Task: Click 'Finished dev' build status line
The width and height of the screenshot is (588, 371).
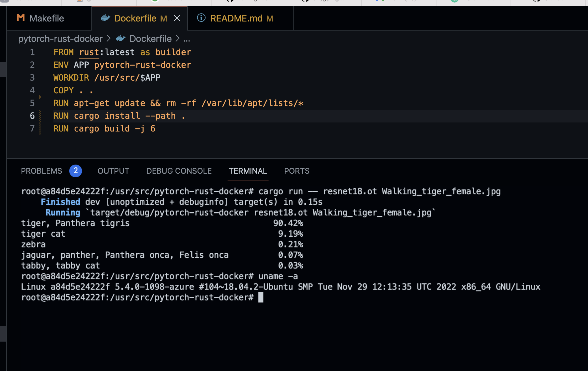Action: pos(181,202)
